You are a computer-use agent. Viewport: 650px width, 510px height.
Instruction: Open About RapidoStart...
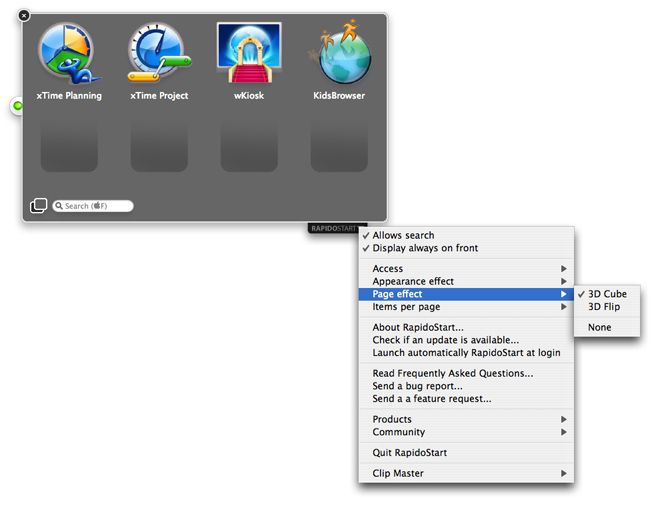[466, 327]
